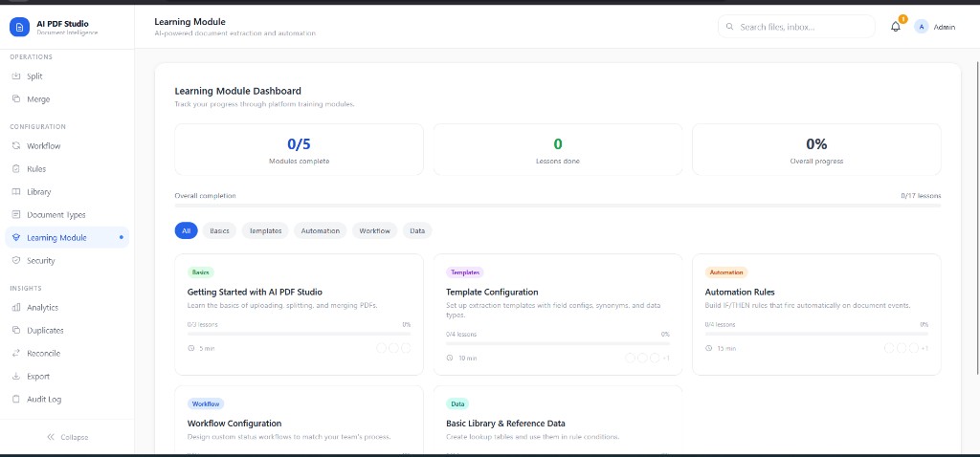Click the orange Automation tag on card

pyautogui.click(x=726, y=272)
